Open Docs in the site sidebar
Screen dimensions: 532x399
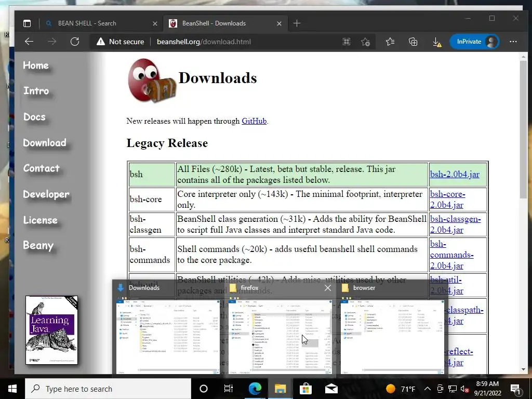tap(35, 117)
